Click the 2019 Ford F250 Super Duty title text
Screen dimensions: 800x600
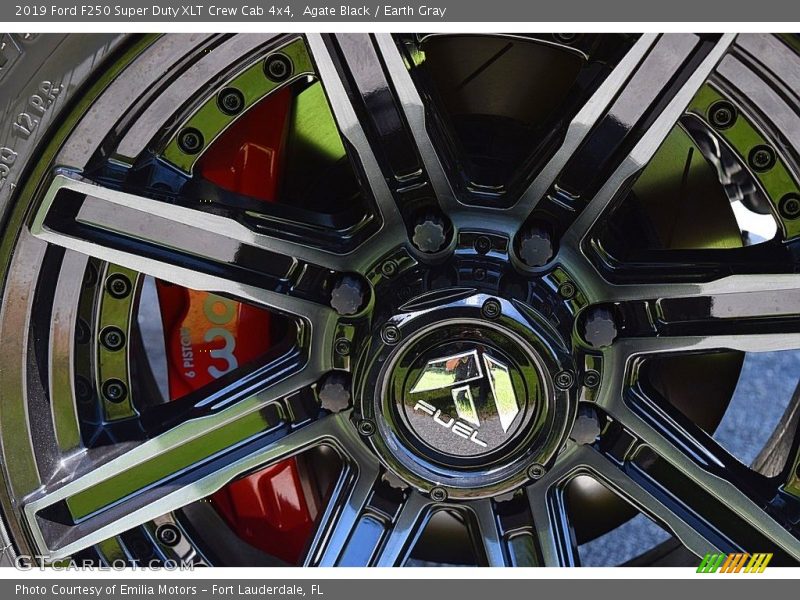pos(154,11)
